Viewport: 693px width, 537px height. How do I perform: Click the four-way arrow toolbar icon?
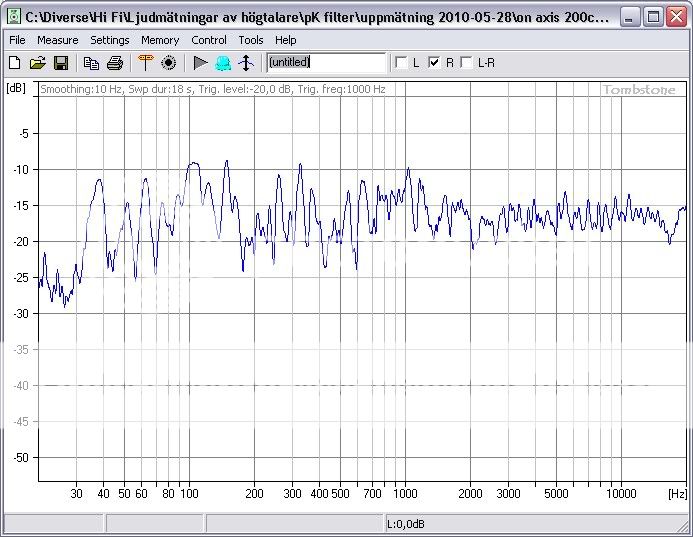[x=246, y=63]
